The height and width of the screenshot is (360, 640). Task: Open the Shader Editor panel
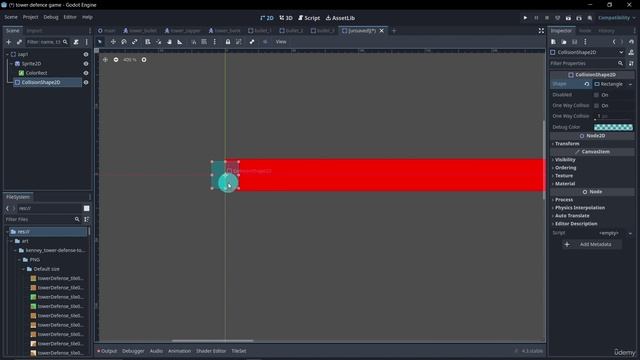click(211, 351)
